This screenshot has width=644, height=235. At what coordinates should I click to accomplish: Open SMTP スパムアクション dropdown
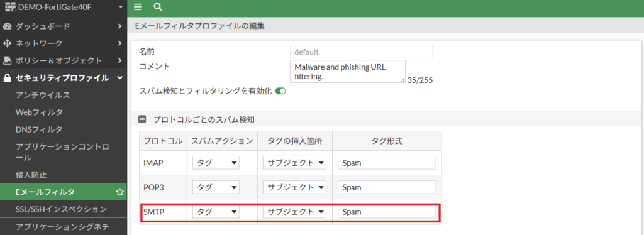216,212
